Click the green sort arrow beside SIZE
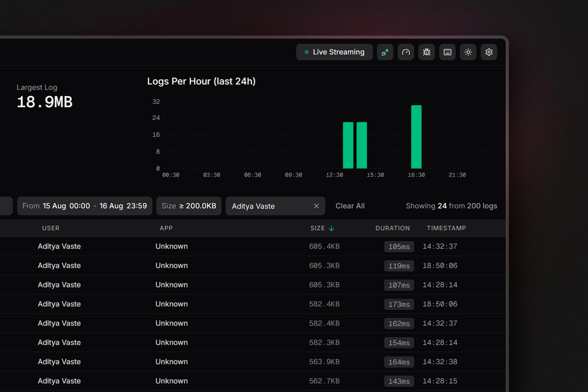Viewport: 588px width, 392px height. pos(331,228)
